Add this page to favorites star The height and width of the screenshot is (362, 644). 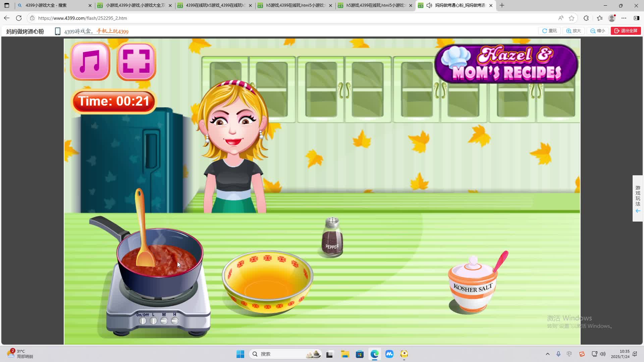pyautogui.click(x=572, y=18)
